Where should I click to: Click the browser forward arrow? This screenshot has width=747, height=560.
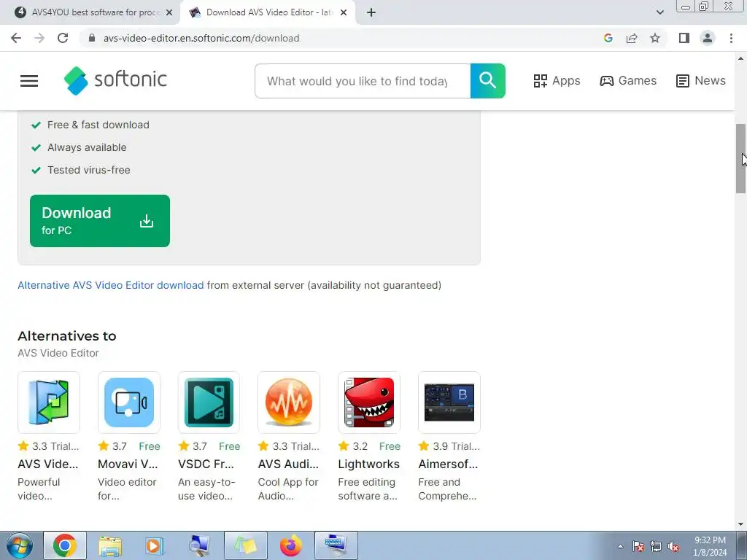click(39, 38)
